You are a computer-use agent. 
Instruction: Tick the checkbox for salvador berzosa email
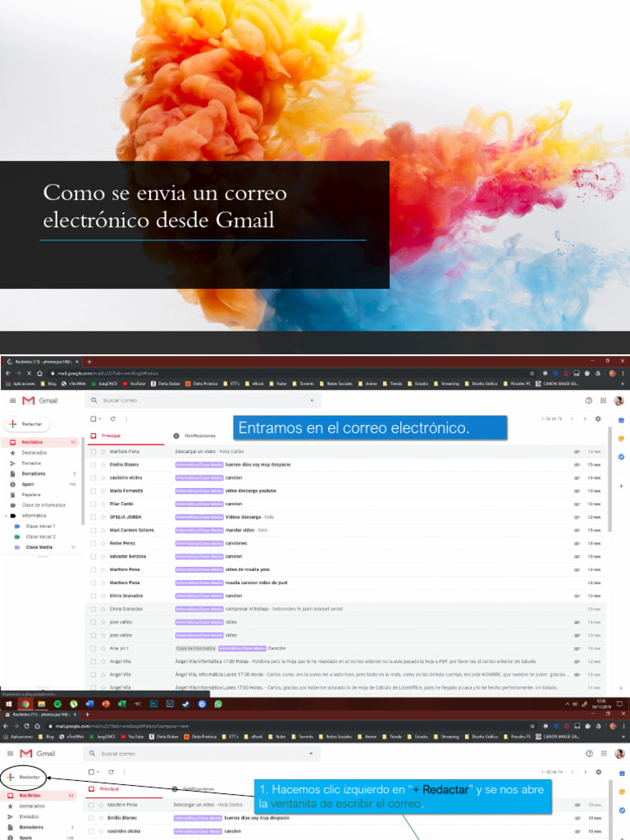[x=94, y=557]
